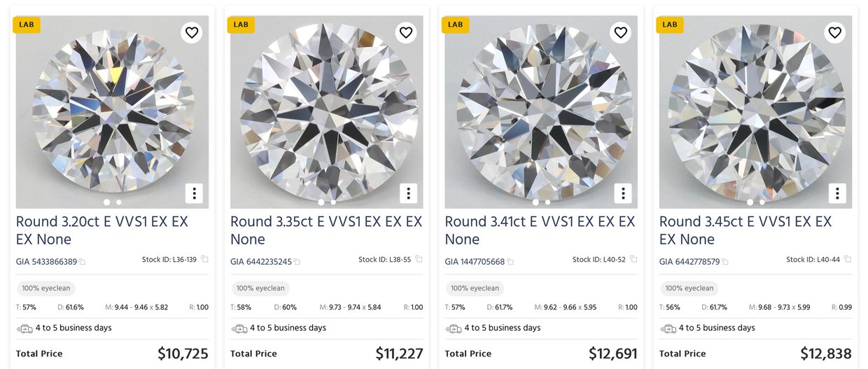Copy GIA number 6442235245

coord(297,262)
